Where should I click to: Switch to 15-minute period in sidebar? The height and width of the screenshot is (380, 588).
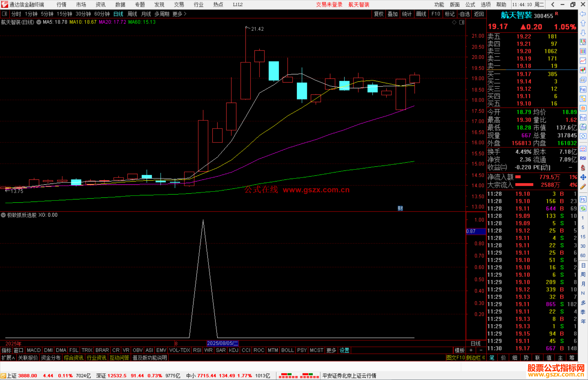583,237
